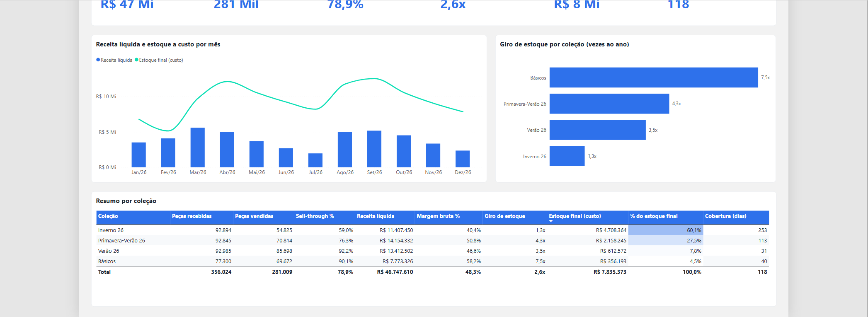
Task: Click the sort arrow under Estoque final (custo)
Action: click(551, 221)
